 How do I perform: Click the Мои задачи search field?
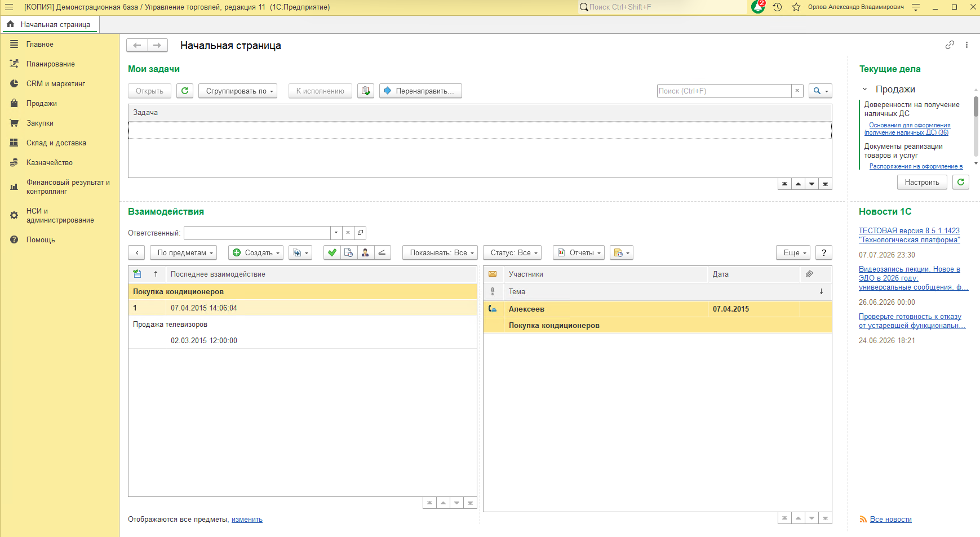[724, 91]
